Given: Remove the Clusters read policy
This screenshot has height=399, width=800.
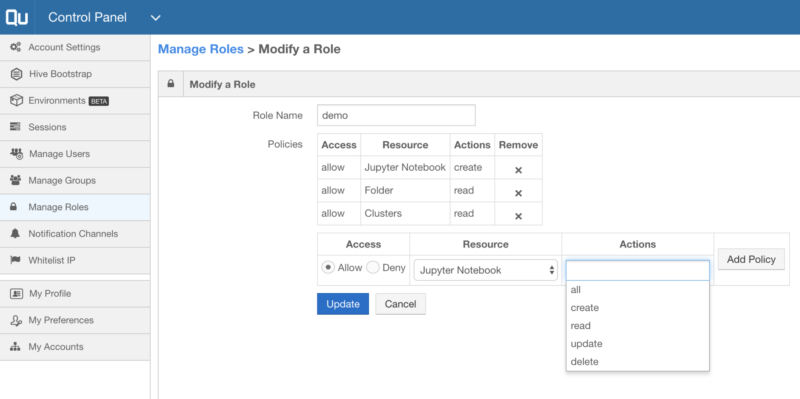Looking at the screenshot, I should (518, 216).
